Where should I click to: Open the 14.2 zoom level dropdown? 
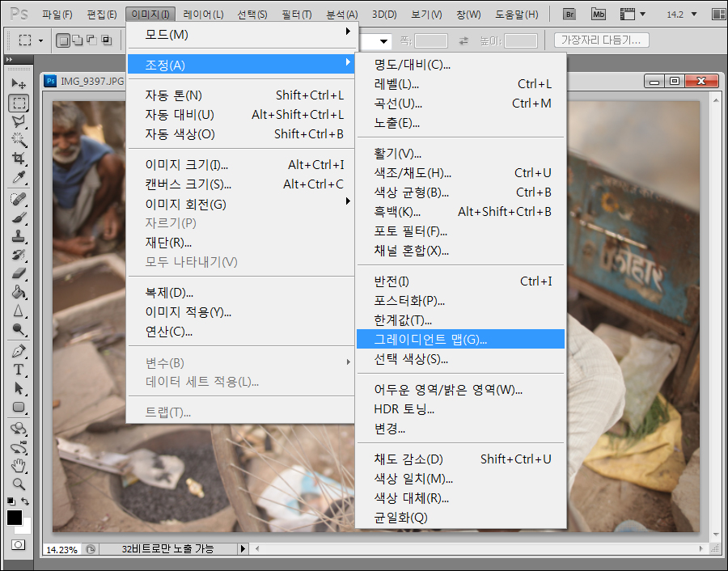694,15
